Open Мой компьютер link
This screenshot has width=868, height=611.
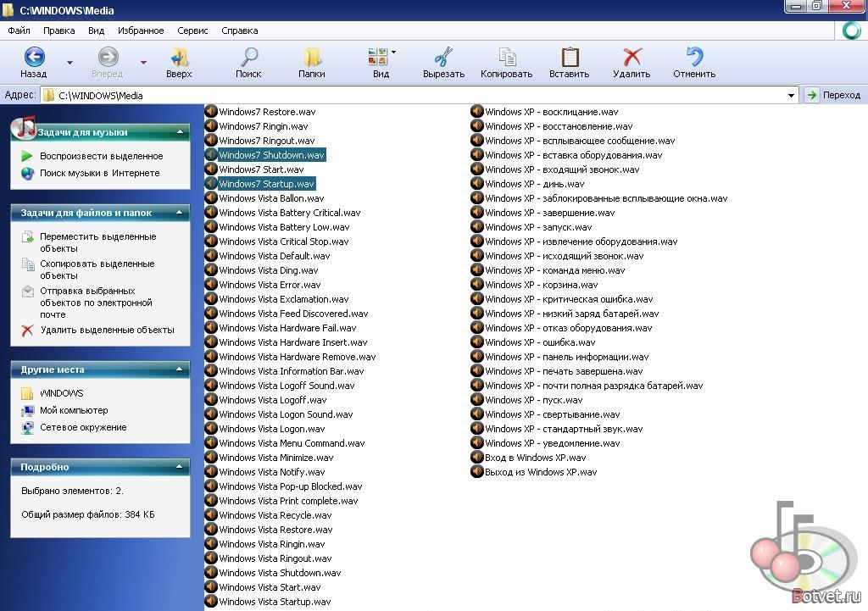coord(74,411)
